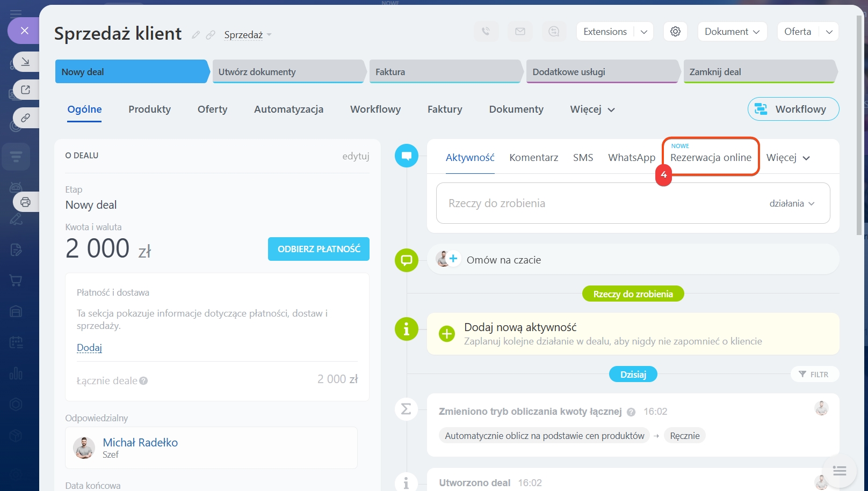
Task: Expand the Sprzedaż pipeline dropdown
Action: [248, 35]
